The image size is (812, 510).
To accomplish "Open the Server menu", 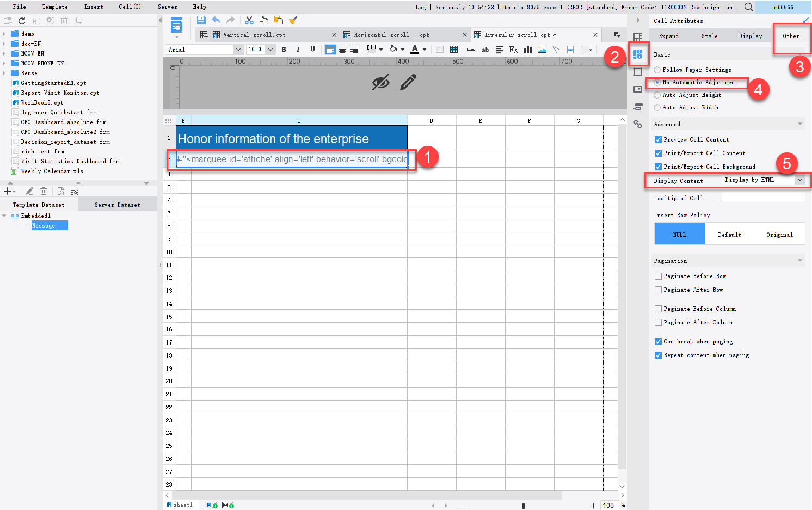I will point(168,7).
